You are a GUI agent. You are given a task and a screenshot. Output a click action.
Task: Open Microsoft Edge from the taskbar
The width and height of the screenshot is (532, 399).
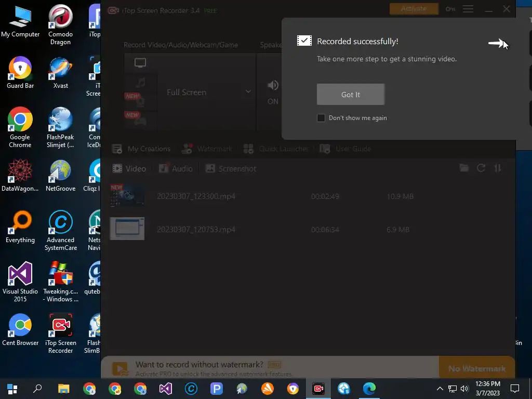369,389
